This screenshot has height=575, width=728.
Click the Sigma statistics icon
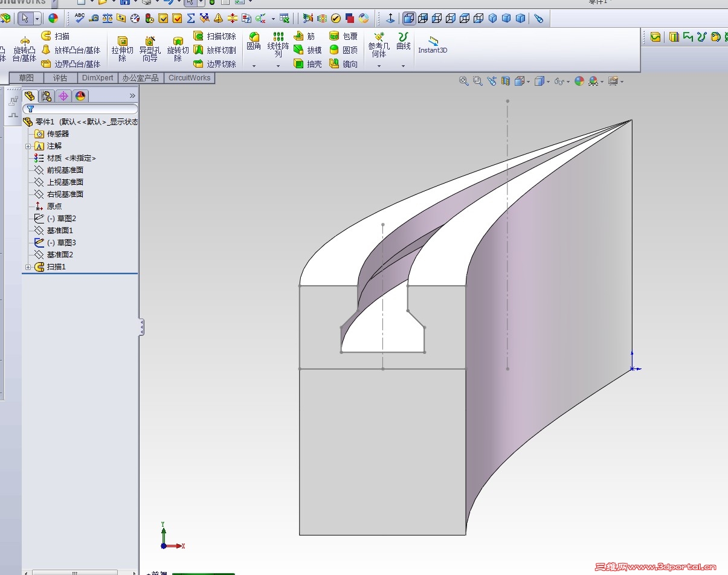tap(191, 18)
